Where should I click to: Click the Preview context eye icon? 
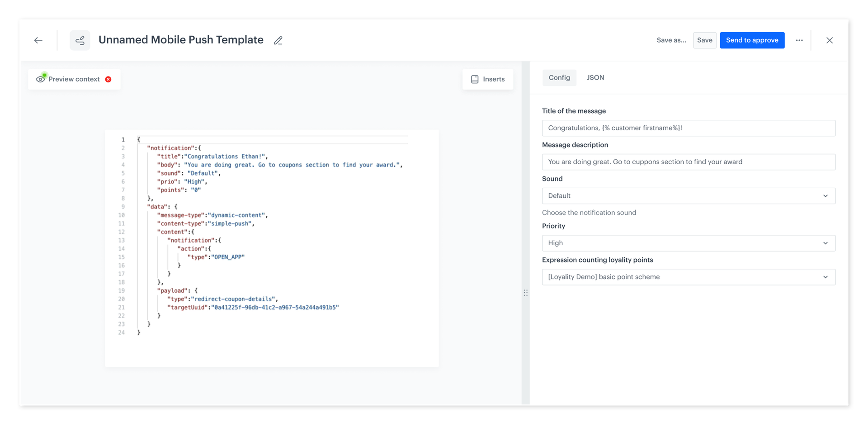41,79
